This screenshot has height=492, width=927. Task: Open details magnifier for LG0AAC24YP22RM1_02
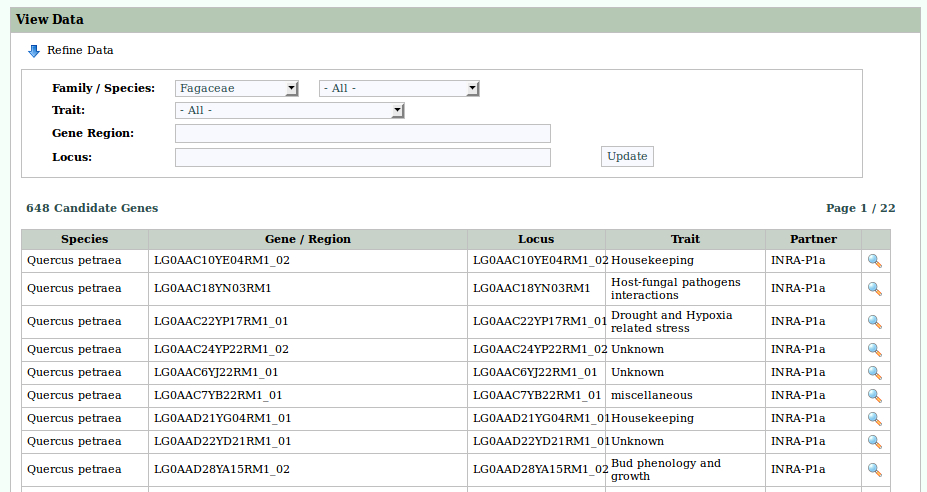(x=874, y=350)
